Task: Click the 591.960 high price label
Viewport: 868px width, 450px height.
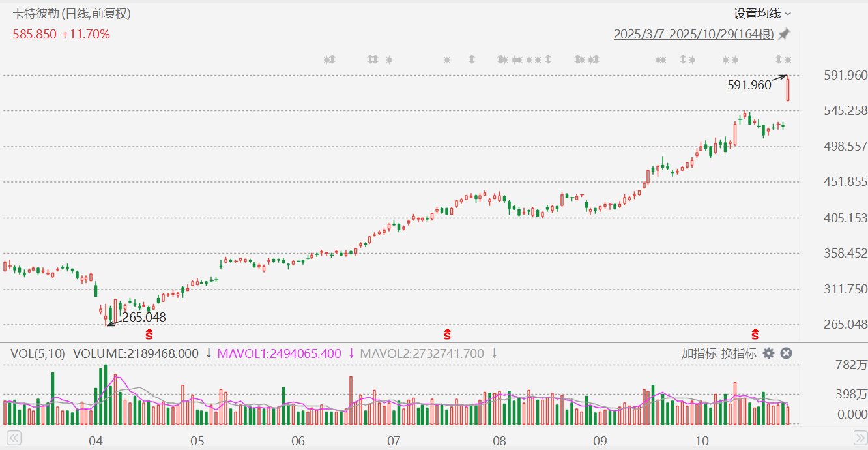Action: point(749,84)
